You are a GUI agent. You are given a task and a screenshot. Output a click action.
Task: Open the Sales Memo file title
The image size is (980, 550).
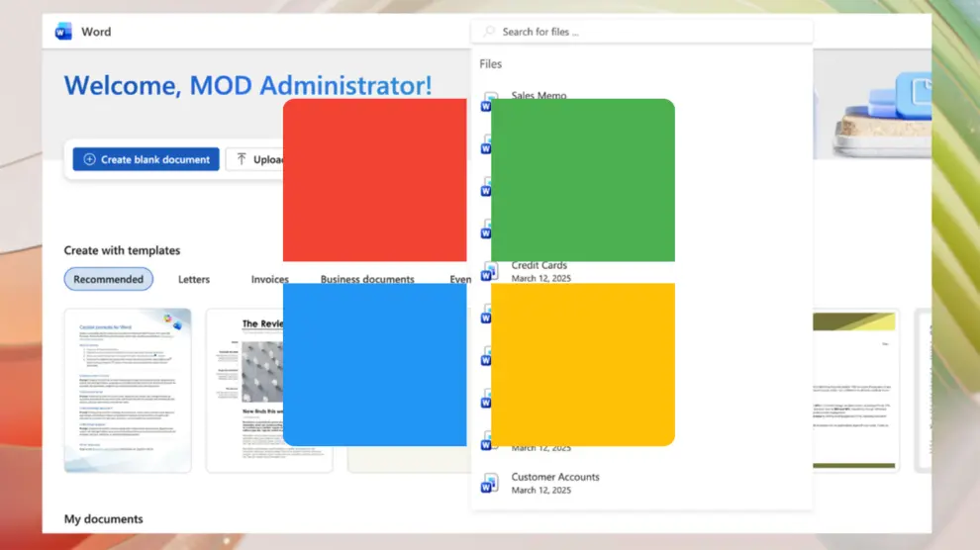(539, 95)
